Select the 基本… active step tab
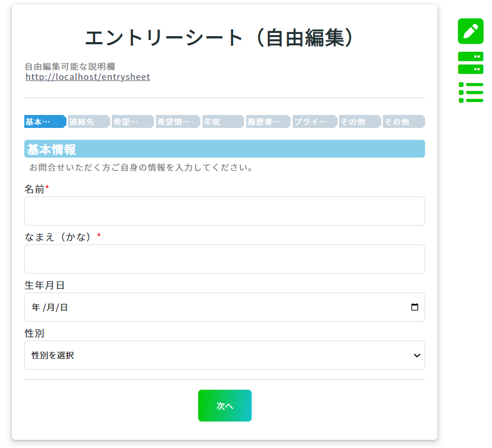The width and height of the screenshot is (492, 448). coord(45,121)
